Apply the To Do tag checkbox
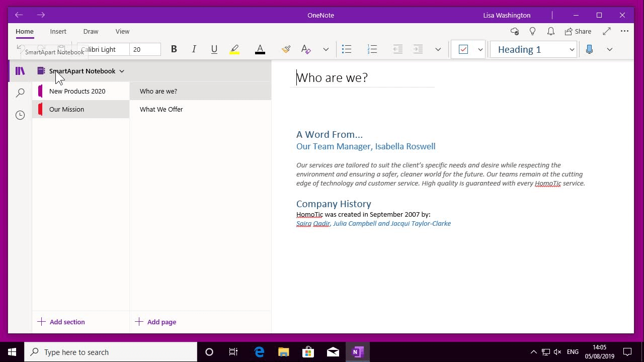The image size is (644, 362). (x=463, y=49)
